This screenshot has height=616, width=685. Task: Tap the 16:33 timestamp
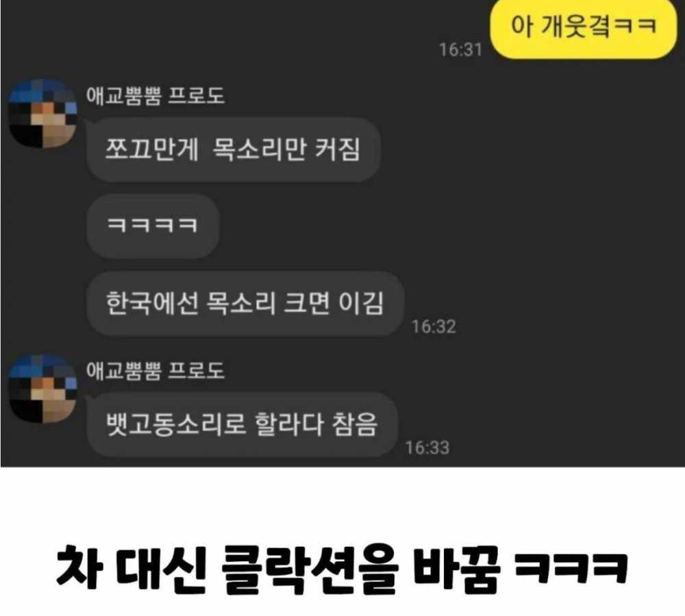[427, 448]
